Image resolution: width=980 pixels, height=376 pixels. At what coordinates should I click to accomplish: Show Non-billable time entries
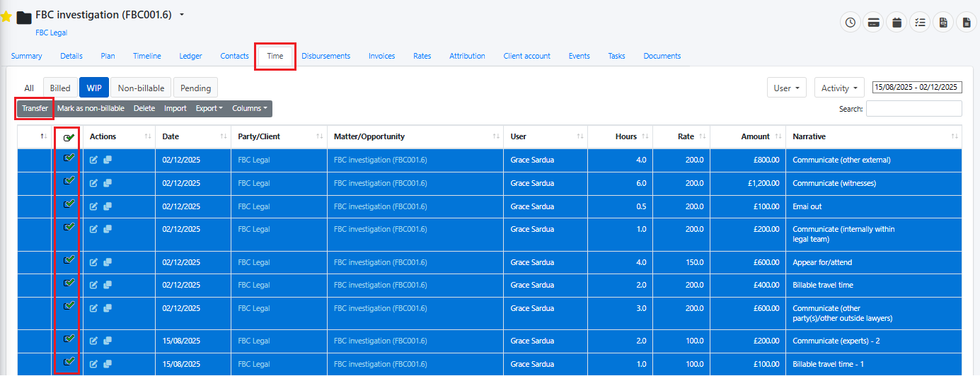141,88
